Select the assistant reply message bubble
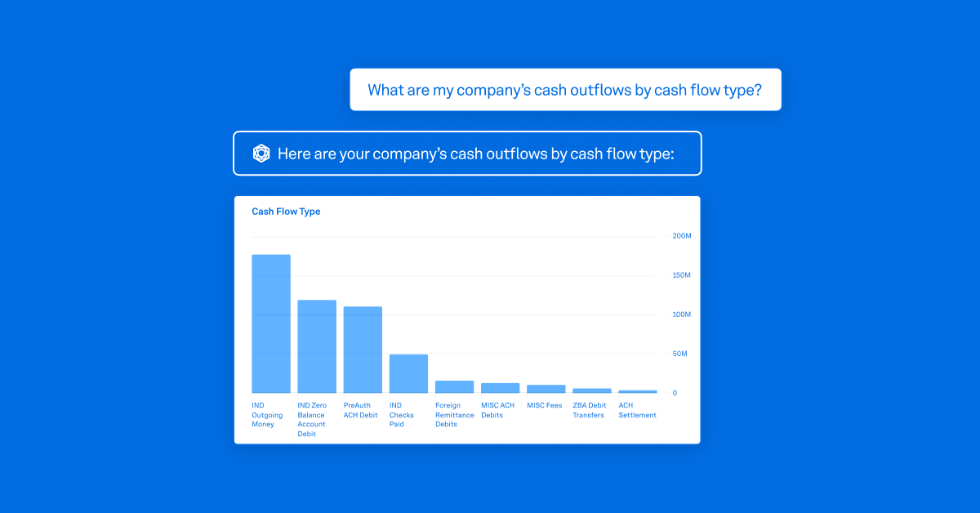Image resolution: width=980 pixels, height=513 pixels. [x=467, y=154]
